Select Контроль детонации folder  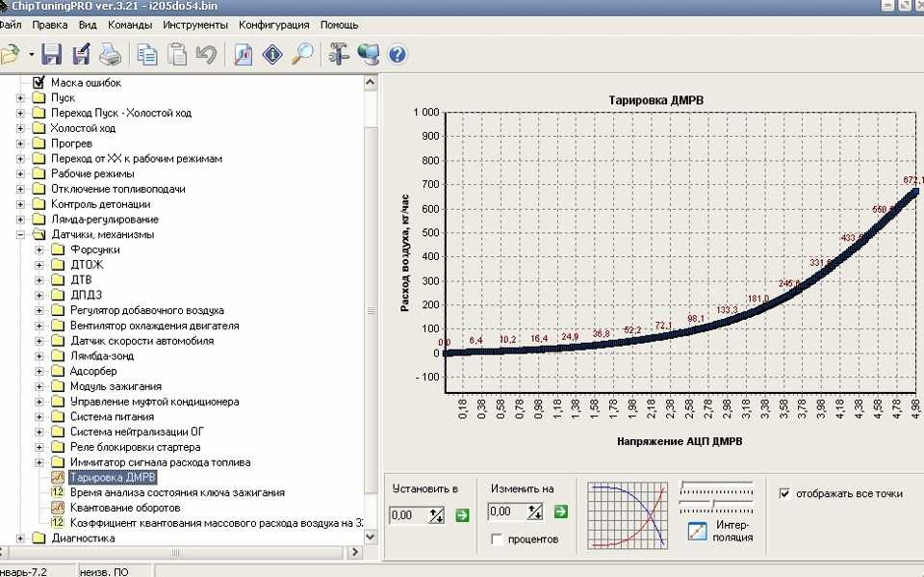pyautogui.click(x=100, y=204)
